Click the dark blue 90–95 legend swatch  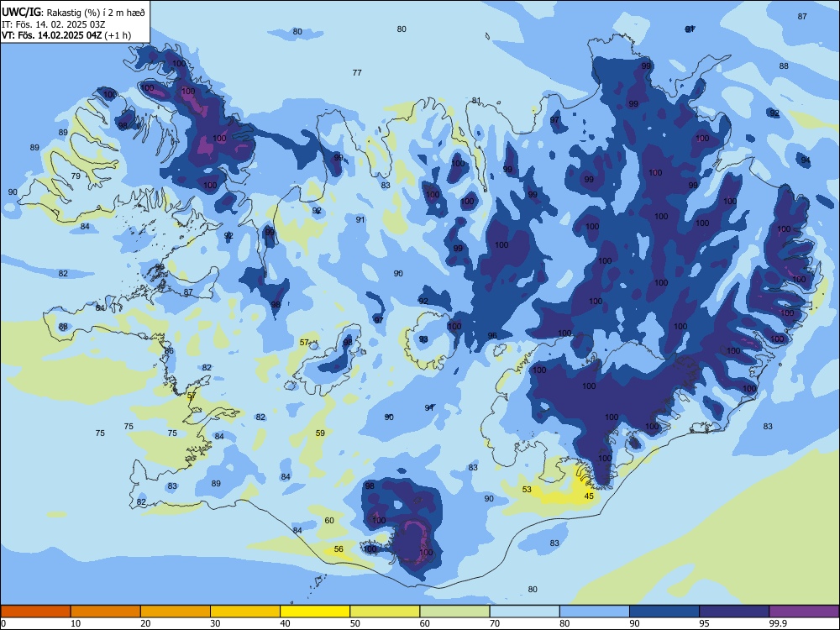664,612
